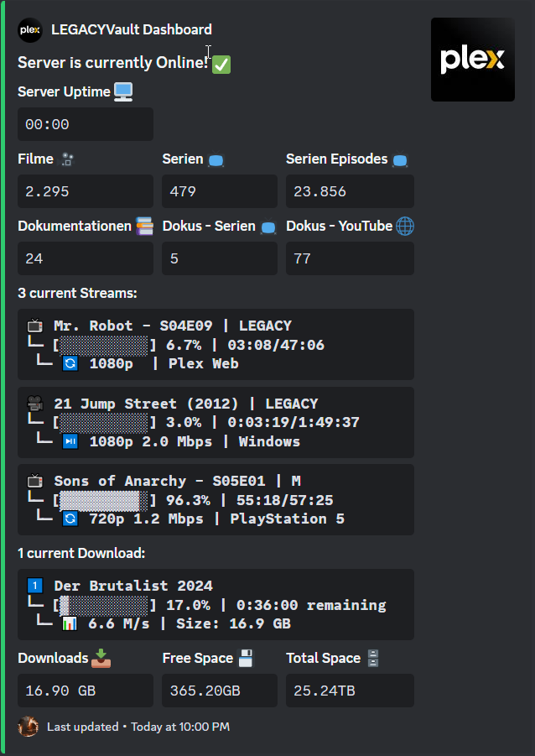Click the Der Brutalist download progress bar

coord(104,605)
